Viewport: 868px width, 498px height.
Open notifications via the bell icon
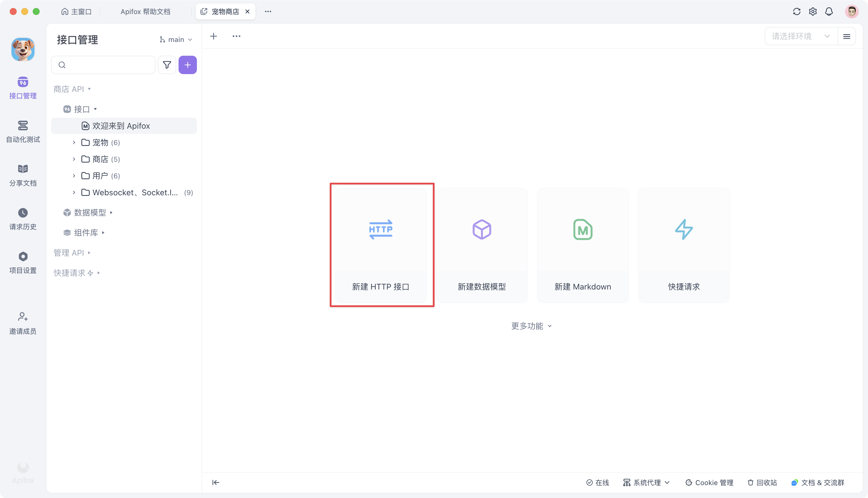(829, 11)
